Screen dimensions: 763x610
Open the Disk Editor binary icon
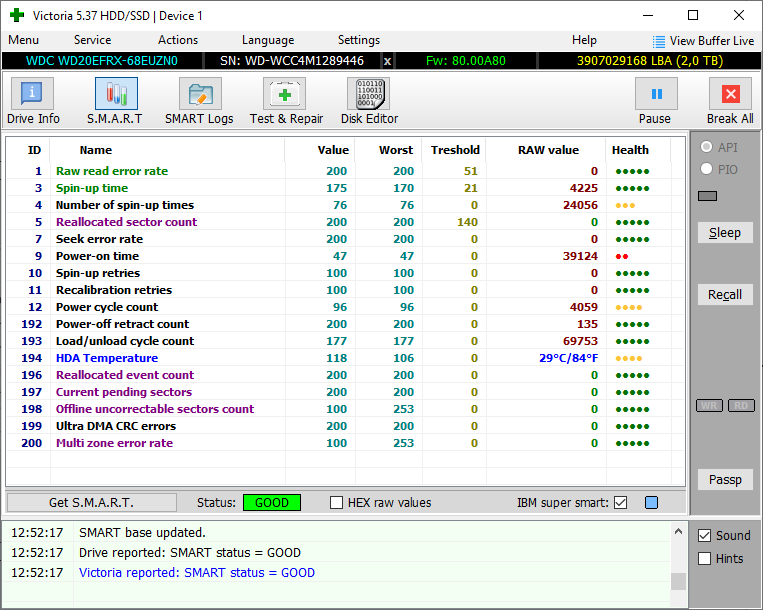point(369,93)
